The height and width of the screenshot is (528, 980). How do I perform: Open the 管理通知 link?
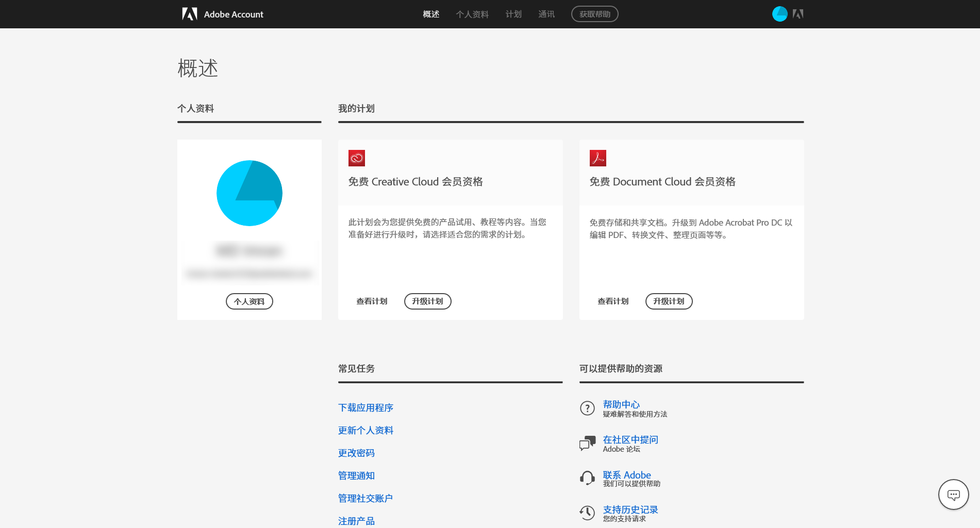(356, 475)
